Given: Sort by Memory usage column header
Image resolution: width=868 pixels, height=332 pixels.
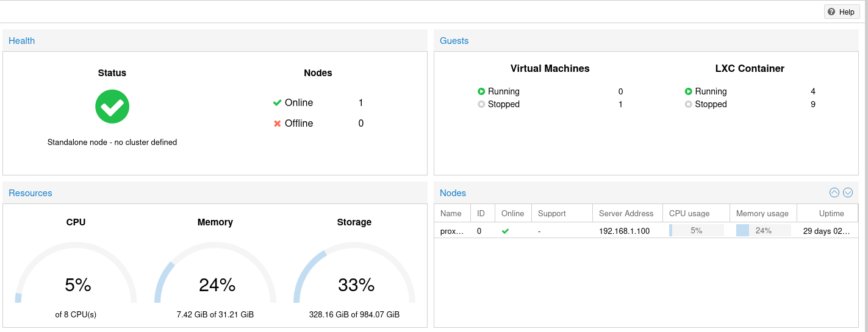Looking at the screenshot, I should [x=762, y=213].
